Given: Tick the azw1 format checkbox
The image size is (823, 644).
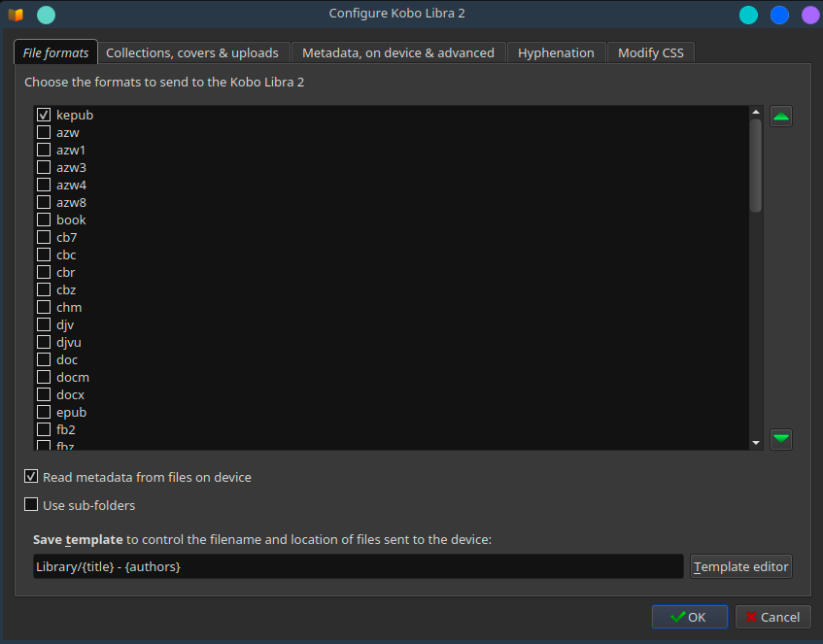Looking at the screenshot, I should [44, 150].
